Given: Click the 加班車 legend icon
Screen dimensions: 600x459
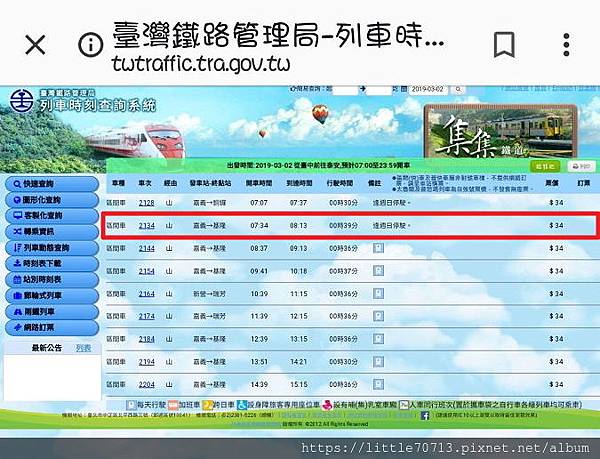Looking at the screenshot, I should point(173,405).
